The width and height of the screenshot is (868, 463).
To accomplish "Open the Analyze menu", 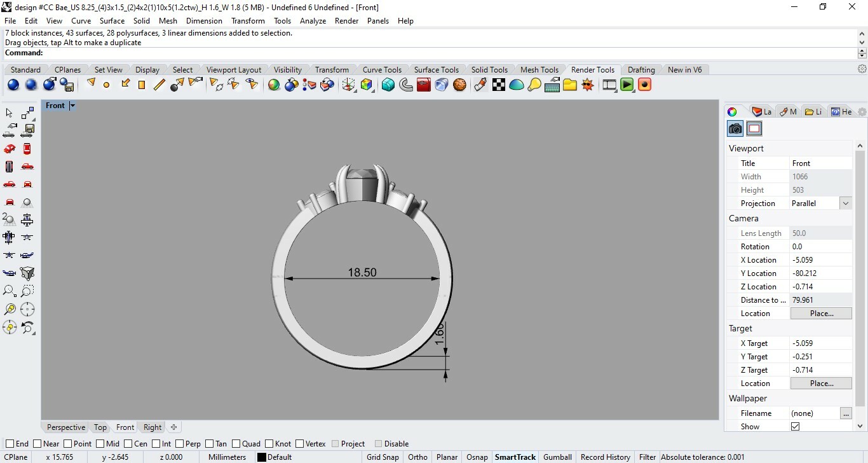I will [x=313, y=21].
